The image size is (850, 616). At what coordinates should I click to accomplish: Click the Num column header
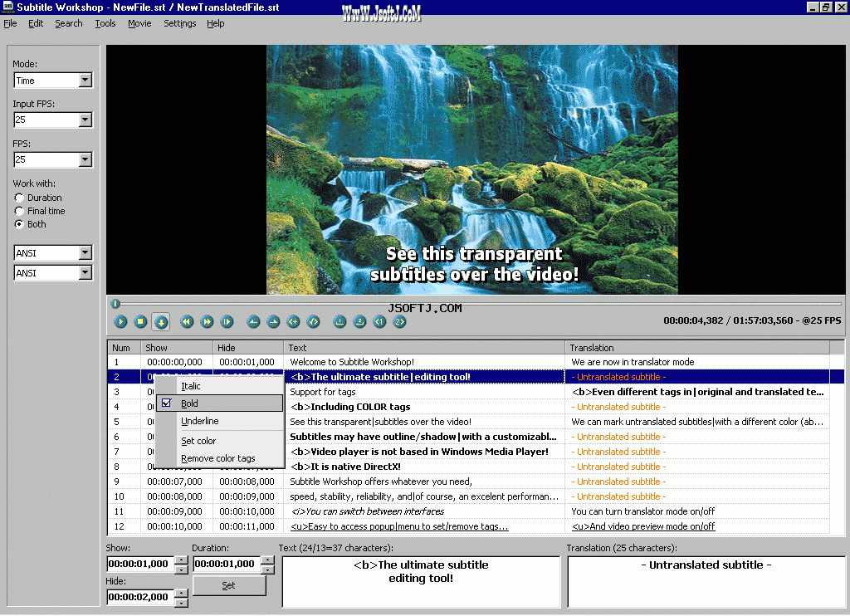tap(125, 348)
